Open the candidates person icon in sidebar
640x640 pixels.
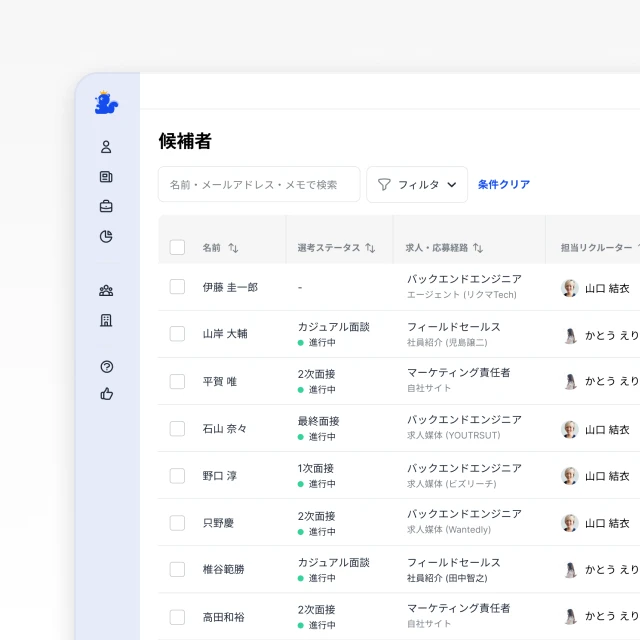tap(106, 147)
